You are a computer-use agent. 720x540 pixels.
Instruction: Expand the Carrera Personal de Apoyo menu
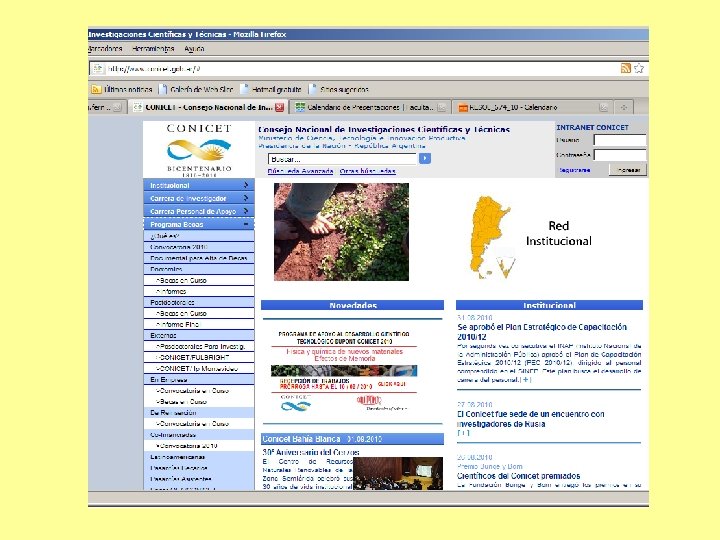pyautogui.click(x=198, y=211)
